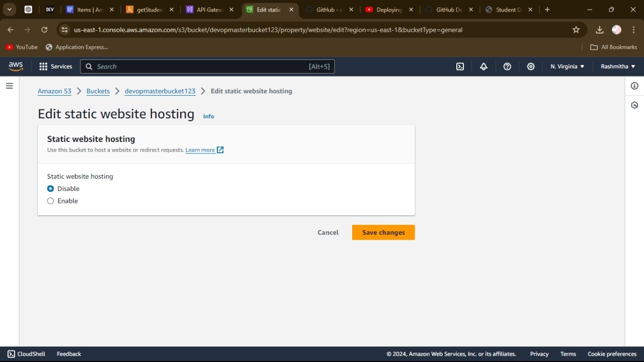Open the notifications bell
This screenshot has height=362, width=644.
click(484, 66)
